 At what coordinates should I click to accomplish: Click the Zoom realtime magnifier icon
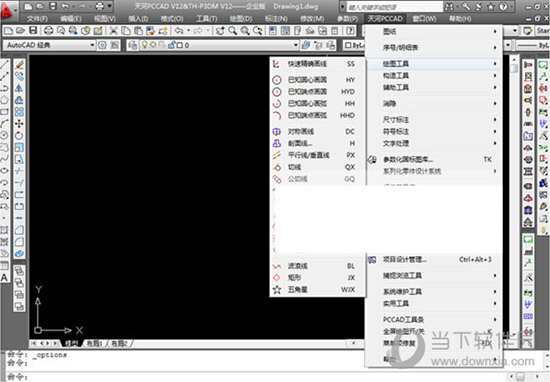232,31
